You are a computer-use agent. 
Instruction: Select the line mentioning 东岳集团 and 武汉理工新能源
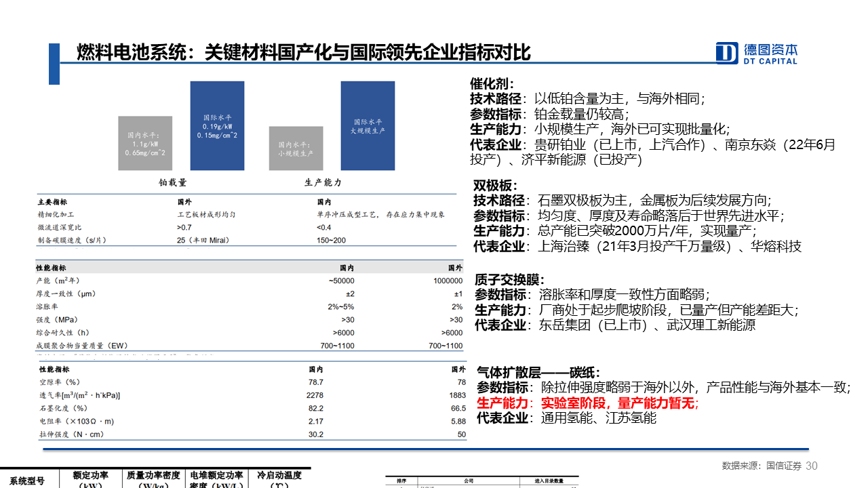614,325
